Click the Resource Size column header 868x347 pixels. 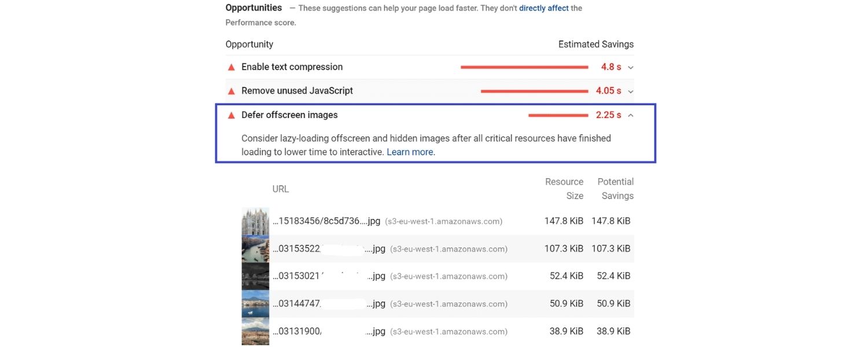564,188
